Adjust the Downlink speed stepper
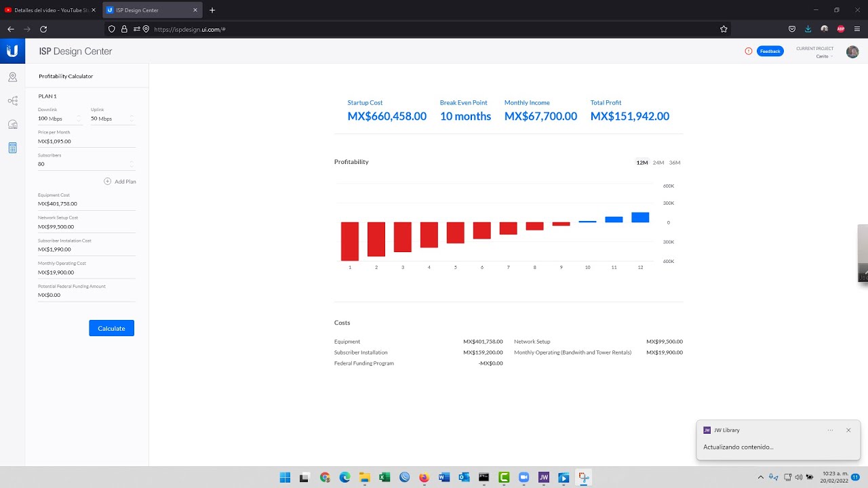868x488 pixels. [x=79, y=119]
